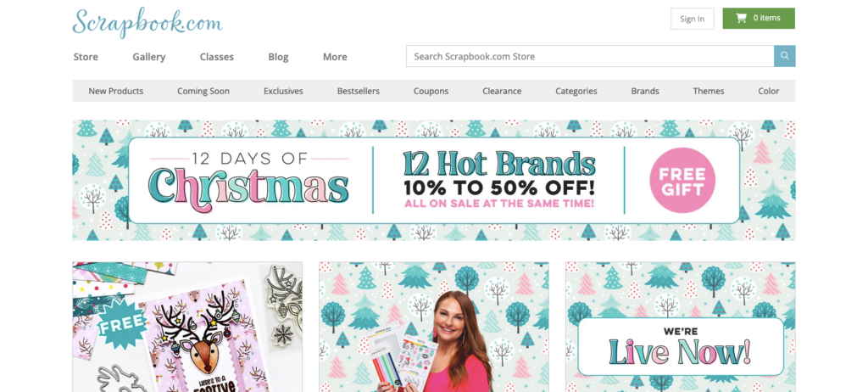The height and width of the screenshot is (392, 868).
Task: Click the pink Free Gift circle
Action: pyautogui.click(x=682, y=180)
